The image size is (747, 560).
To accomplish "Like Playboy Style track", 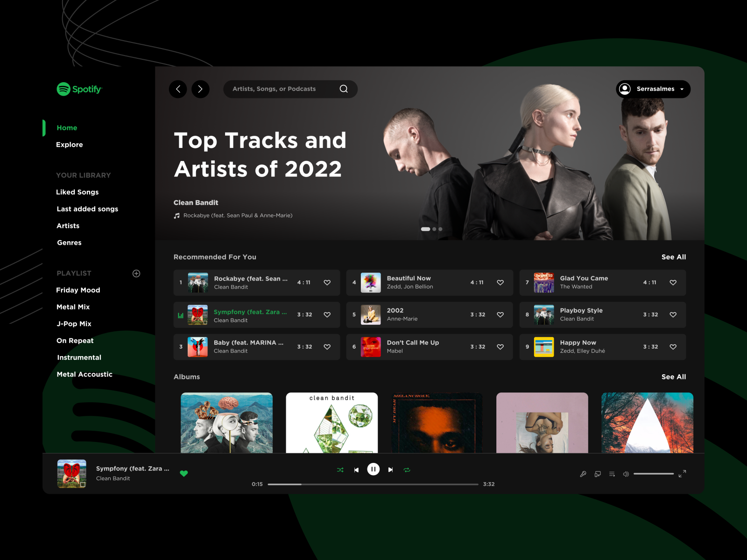I will pos(673,315).
